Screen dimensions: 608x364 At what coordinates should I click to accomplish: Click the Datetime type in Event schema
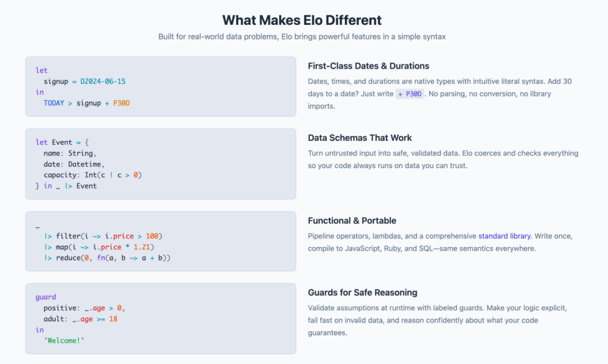pyautogui.click(x=86, y=164)
